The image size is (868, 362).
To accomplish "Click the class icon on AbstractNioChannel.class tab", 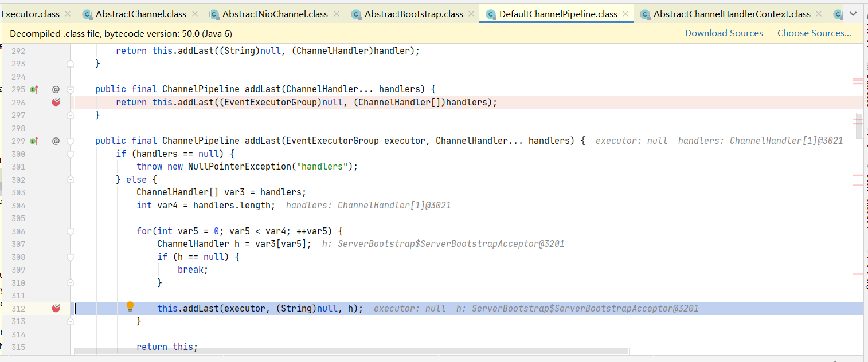I will 214,14.
